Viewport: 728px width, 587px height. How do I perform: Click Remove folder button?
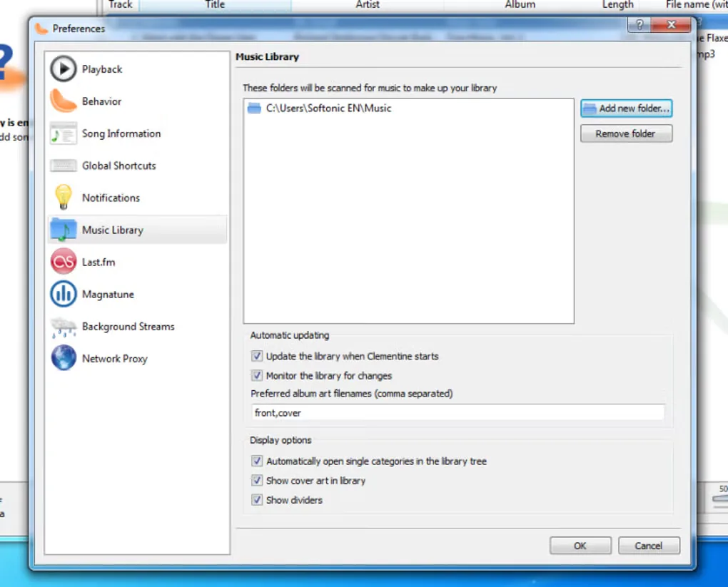point(627,133)
